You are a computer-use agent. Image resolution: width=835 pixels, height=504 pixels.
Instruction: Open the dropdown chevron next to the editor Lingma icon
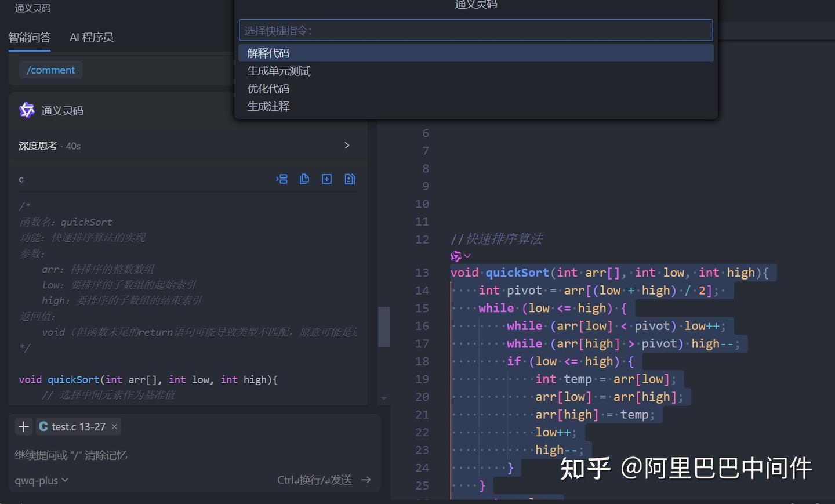[467, 256]
